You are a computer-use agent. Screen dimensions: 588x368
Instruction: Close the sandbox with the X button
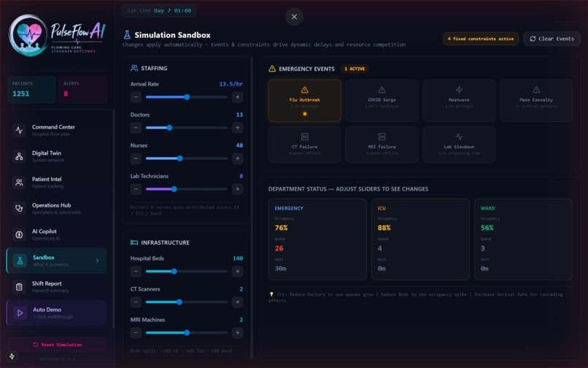tap(294, 17)
